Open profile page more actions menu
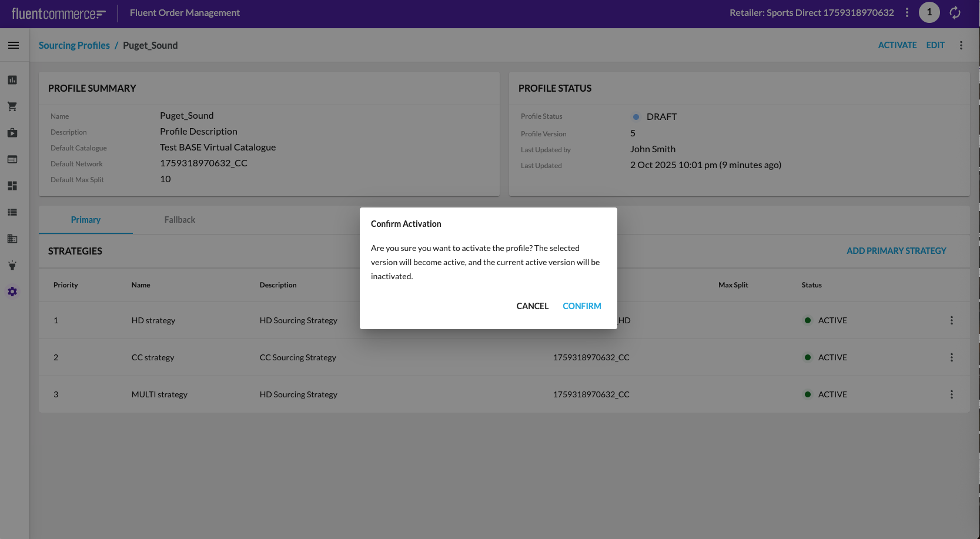 [x=961, y=45]
